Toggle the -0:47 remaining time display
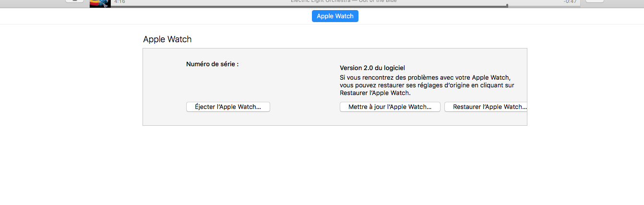Image resolution: width=644 pixels, height=205 pixels. coord(570,2)
